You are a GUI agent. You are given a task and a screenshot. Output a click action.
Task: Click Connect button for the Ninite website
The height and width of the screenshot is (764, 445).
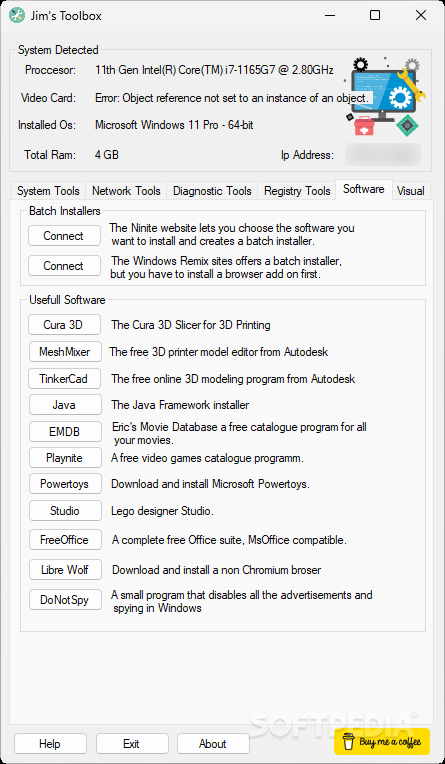(x=64, y=236)
